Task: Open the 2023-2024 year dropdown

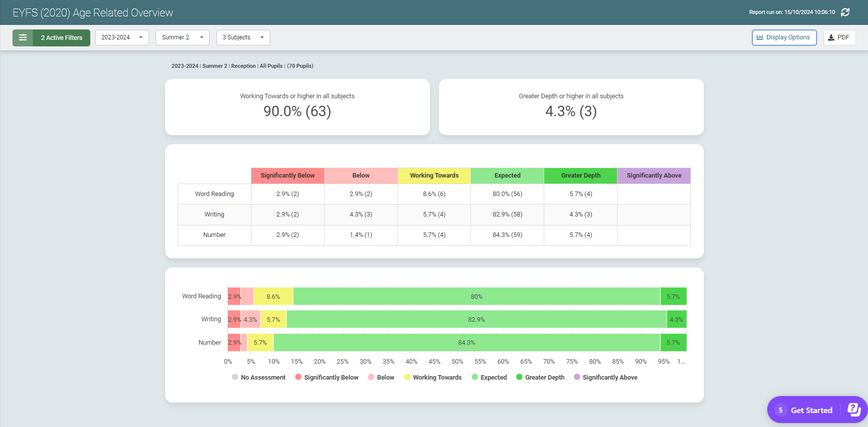Action: click(122, 38)
